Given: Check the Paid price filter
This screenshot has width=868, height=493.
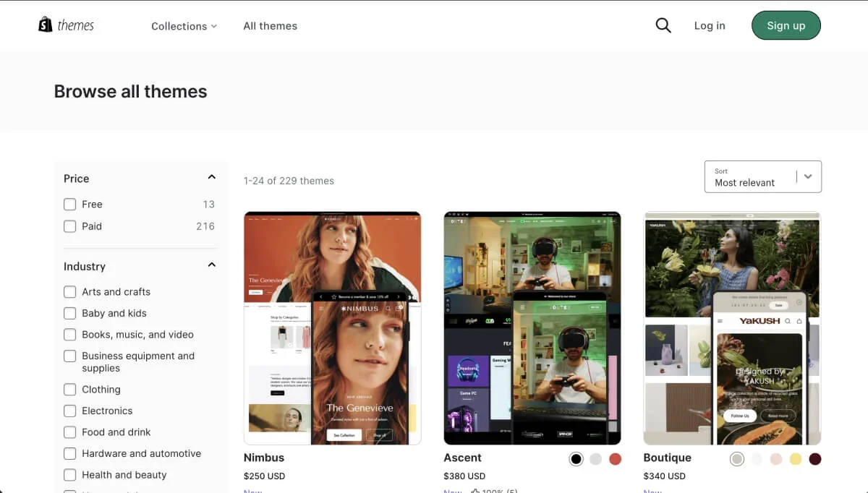Looking at the screenshot, I should point(69,226).
